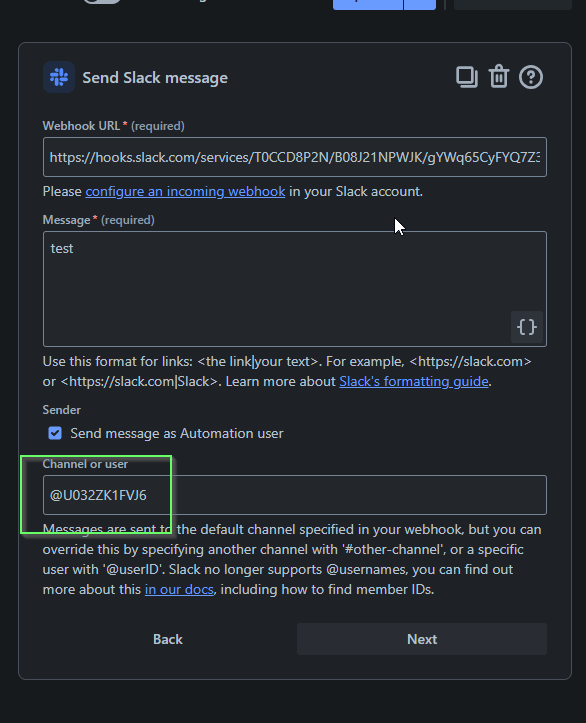Open the in our docs link
Viewport: 586px width, 723px height.
(179, 589)
